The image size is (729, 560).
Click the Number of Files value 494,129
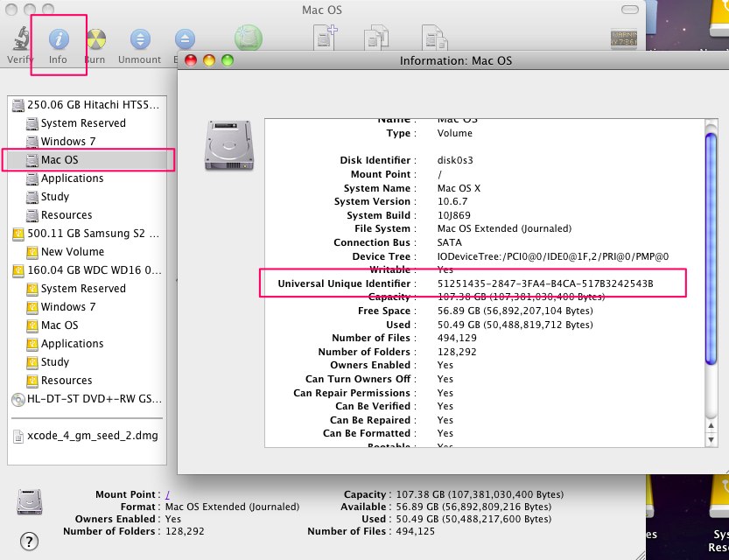(457, 338)
